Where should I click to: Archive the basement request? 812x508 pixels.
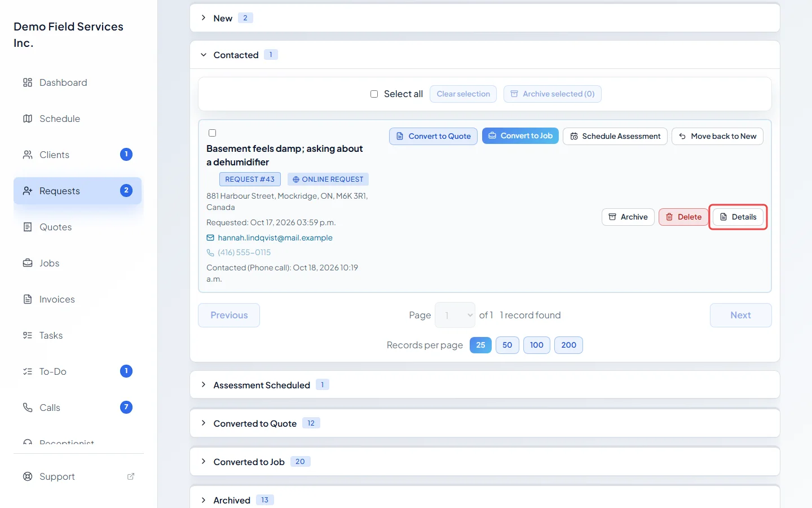tap(628, 217)
